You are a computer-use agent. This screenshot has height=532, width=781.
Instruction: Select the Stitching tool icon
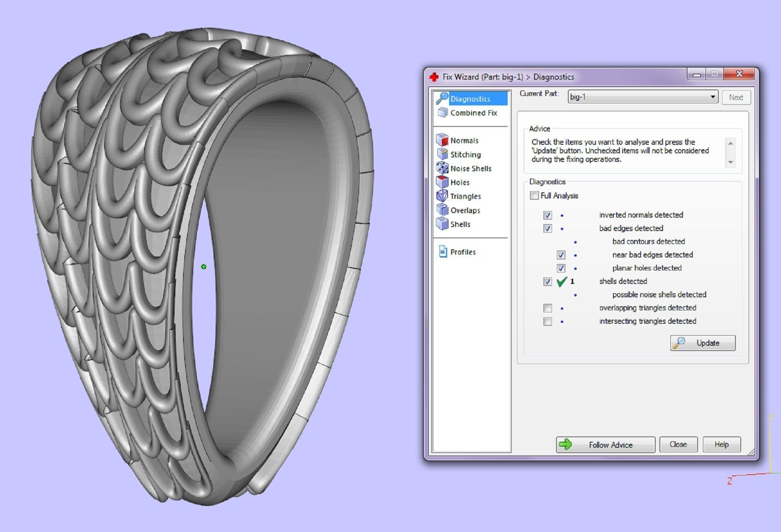442,154
